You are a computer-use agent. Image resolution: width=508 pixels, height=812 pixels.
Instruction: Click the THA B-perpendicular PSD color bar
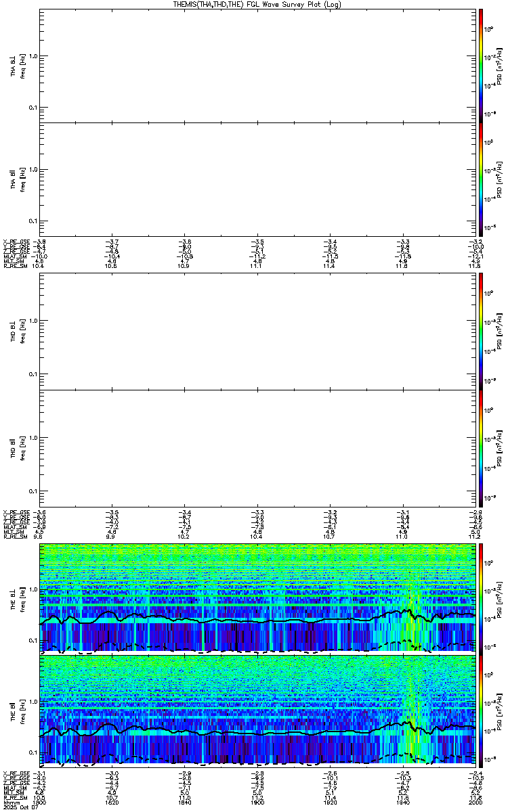[x=481, y=66]
